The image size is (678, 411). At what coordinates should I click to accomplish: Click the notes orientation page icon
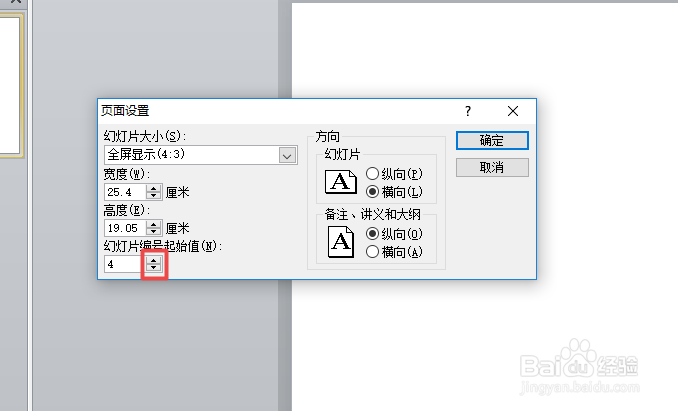(341, 242)
